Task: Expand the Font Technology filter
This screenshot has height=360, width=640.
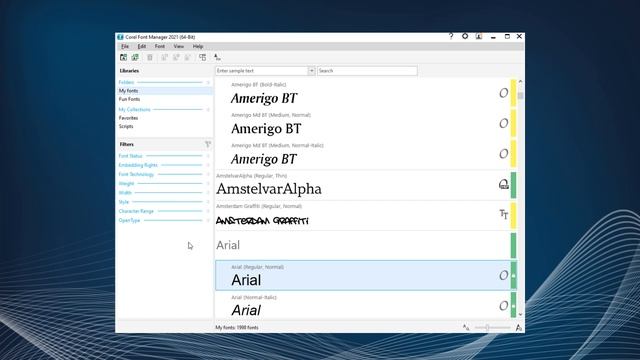Action: (164, 174)
